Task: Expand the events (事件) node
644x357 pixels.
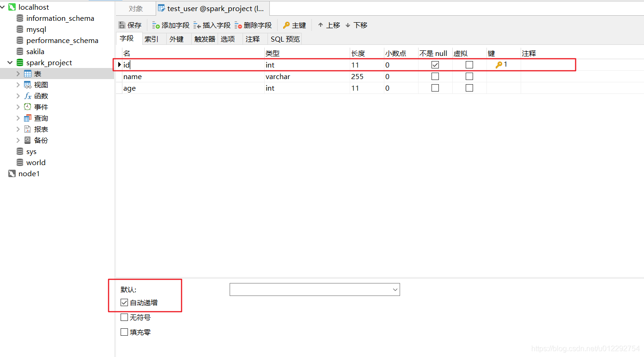Action: click(x=18, y=107)
